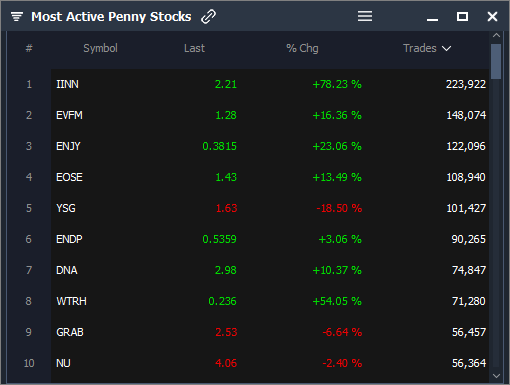Click the YSG symbol

(x=66, y=208)
